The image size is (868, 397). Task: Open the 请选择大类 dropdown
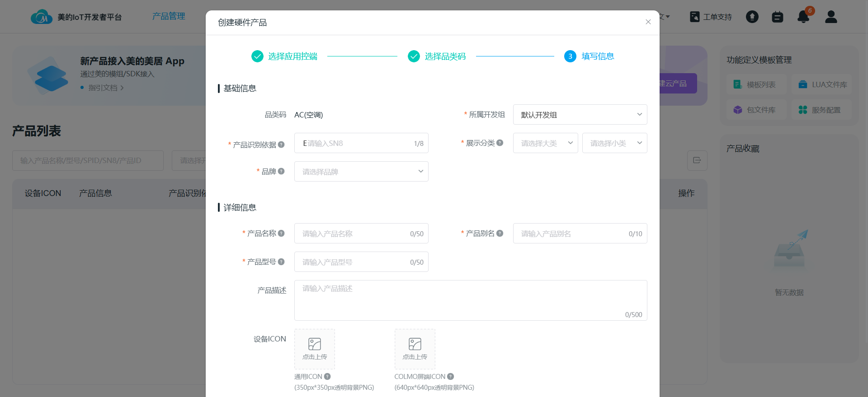point(545,143)
